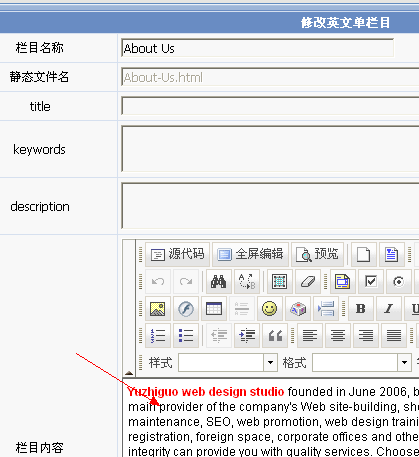The image size is (419, 457).
Task: Switch to 源代码 source view
Action: tap(177, 254)
